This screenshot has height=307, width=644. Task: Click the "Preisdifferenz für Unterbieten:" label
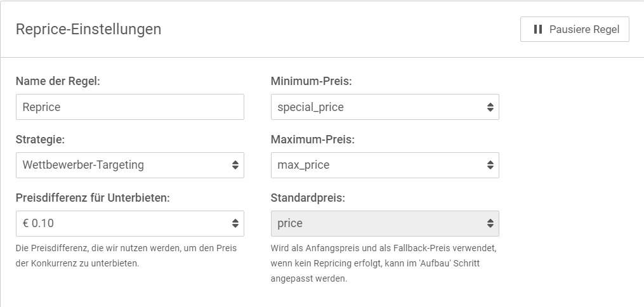(93, 198)
